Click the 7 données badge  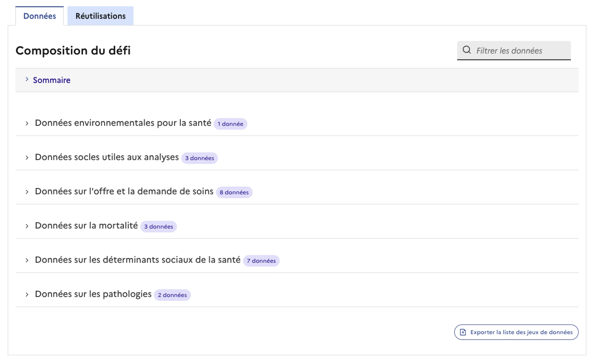pyautogui.click(x=261, y=261)
